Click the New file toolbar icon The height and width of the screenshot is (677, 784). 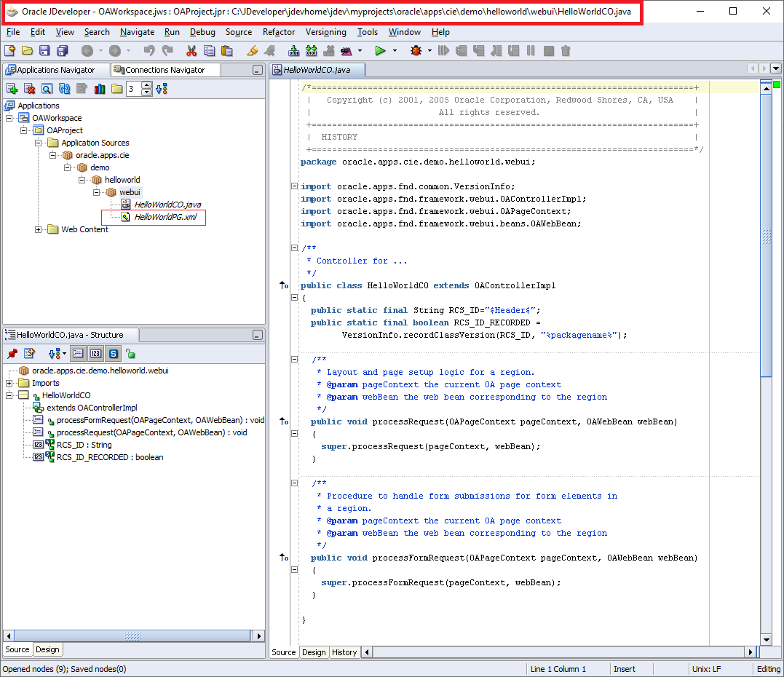pyautogui.click(x=10, y=50)
